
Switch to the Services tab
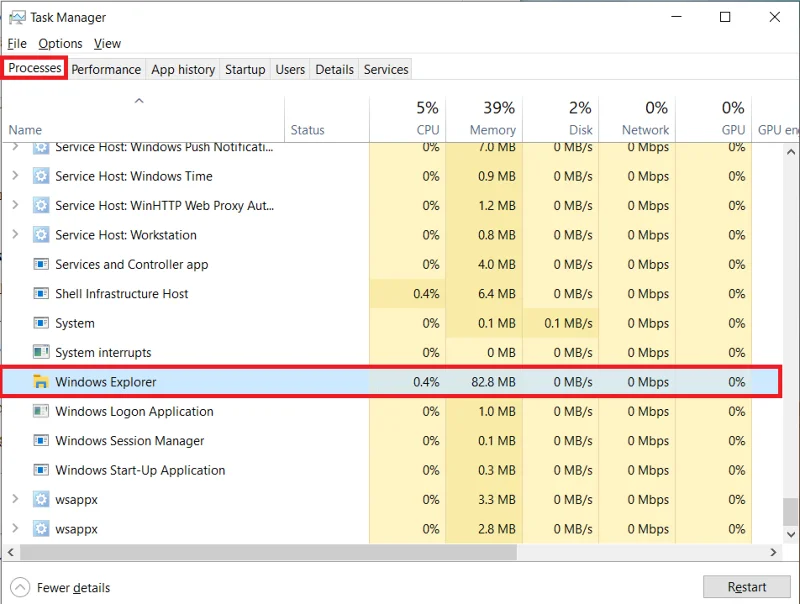(x=386, y=69)
